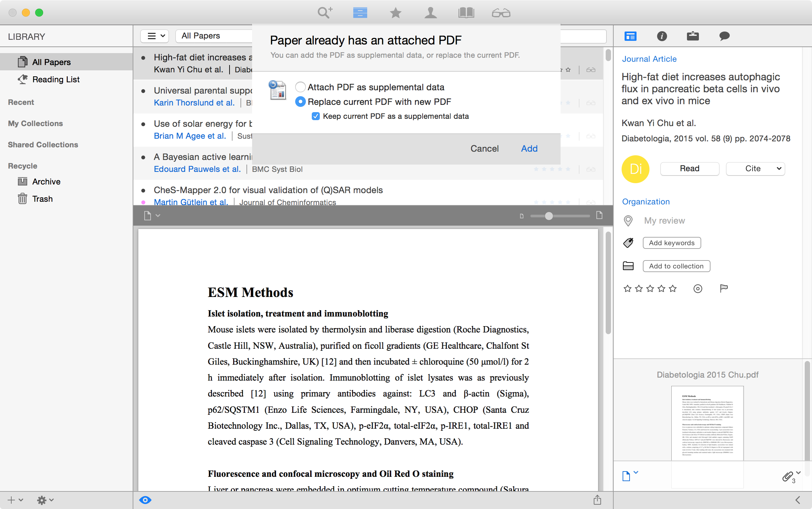The height and width of the screenshot is (509, 812).
Task: Uncheck Keep current PDF as supplemental data
Action: (x=315, y=116)
